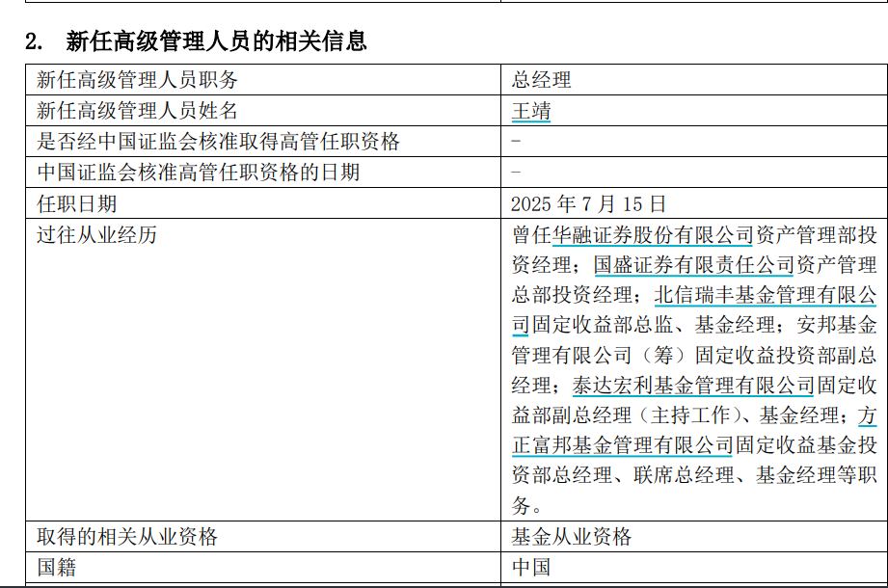888x588 pixels.
Task: Select the text 联席总经理 in the career history
Action: 684,475
